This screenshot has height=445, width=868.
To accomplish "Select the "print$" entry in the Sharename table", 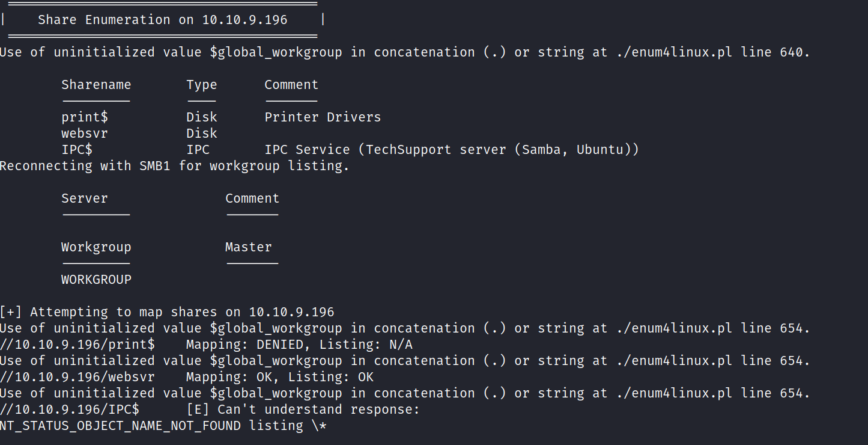I will tap(85, 117).
